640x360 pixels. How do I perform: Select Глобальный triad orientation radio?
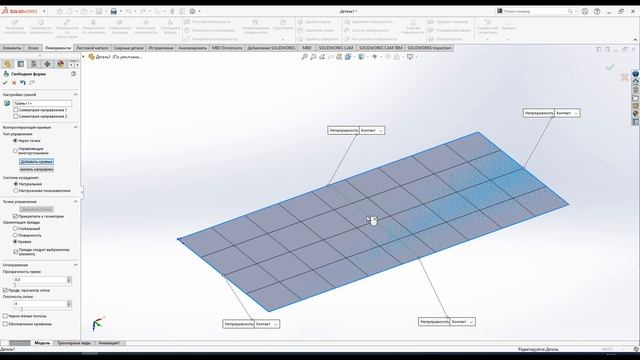pos(15,229)
